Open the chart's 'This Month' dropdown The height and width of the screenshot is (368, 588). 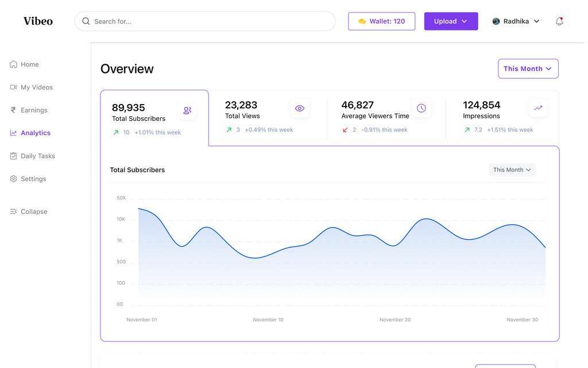pos(512,170)
